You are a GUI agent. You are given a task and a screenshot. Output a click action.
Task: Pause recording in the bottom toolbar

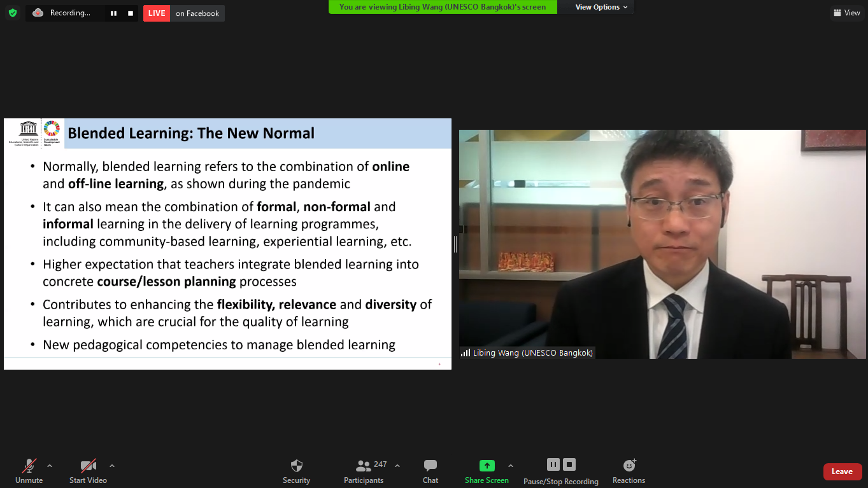[553, 464]
